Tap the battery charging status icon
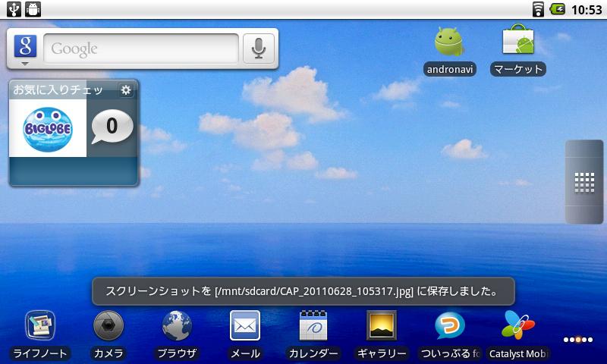 558,9
